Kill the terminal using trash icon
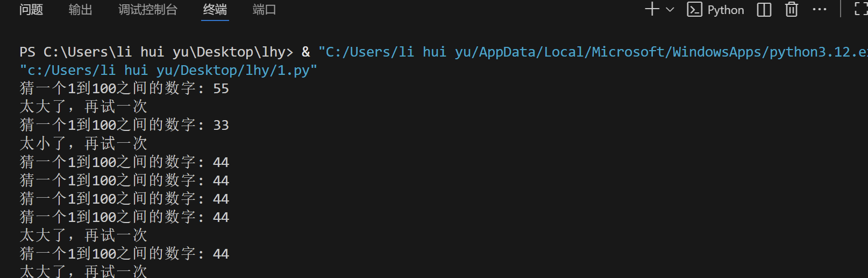 click(792, 10)
